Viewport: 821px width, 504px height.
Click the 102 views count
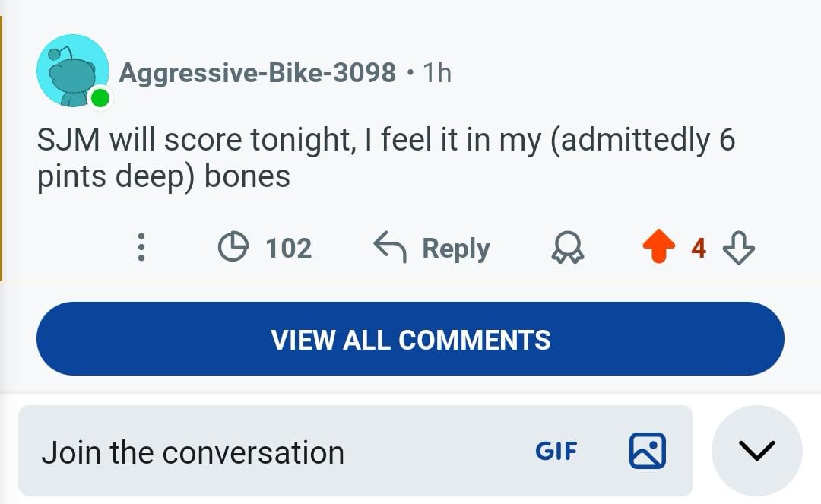pos(288,248)
